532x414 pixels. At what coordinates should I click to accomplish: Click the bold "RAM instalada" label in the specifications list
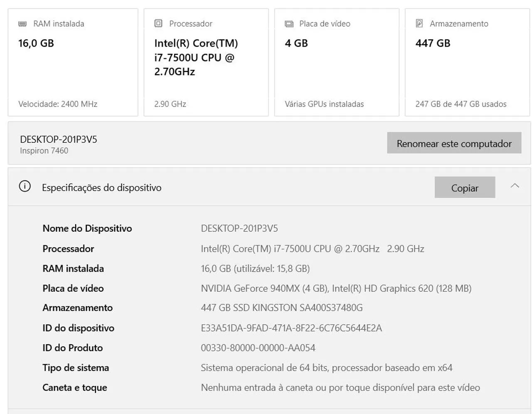[73, 268]
